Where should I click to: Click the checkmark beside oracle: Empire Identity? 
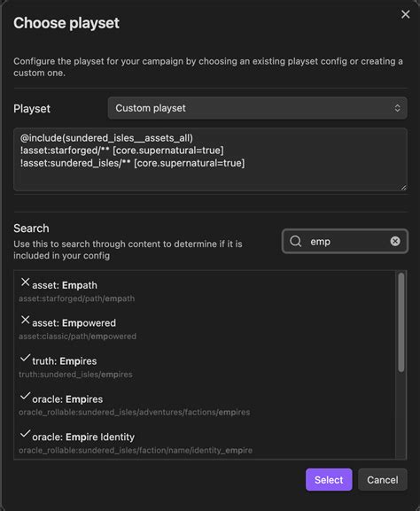25,434
